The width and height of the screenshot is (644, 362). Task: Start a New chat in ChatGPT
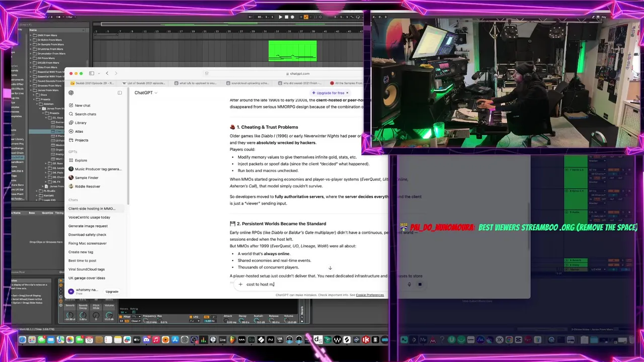[83, 106]
